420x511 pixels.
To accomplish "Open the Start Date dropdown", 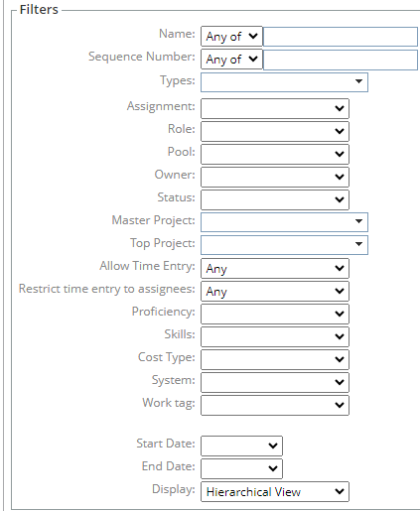I will (x=241, y=446).
